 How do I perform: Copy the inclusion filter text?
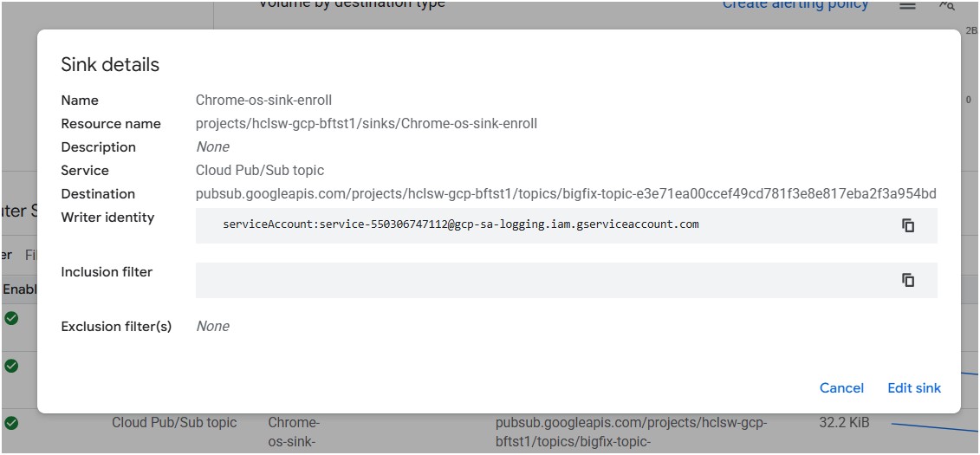(x=908, y=280)
